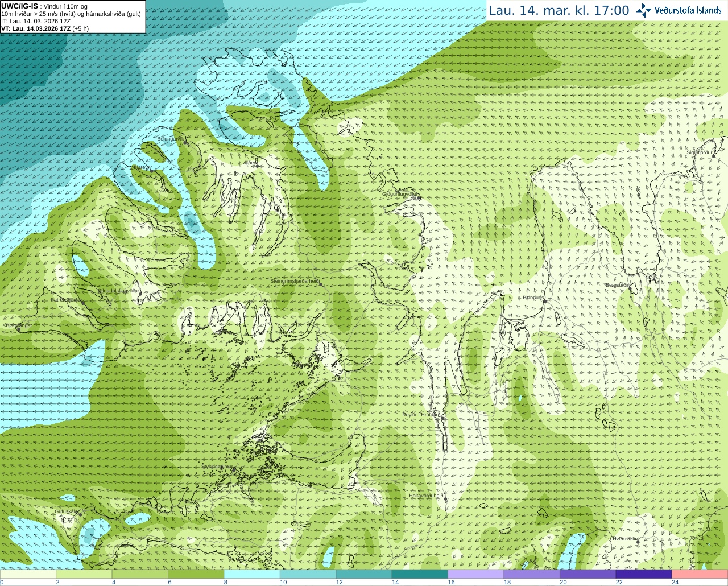Click the legend value 16
This screenshot has height=586, width=728.
(x=451, y=582)
